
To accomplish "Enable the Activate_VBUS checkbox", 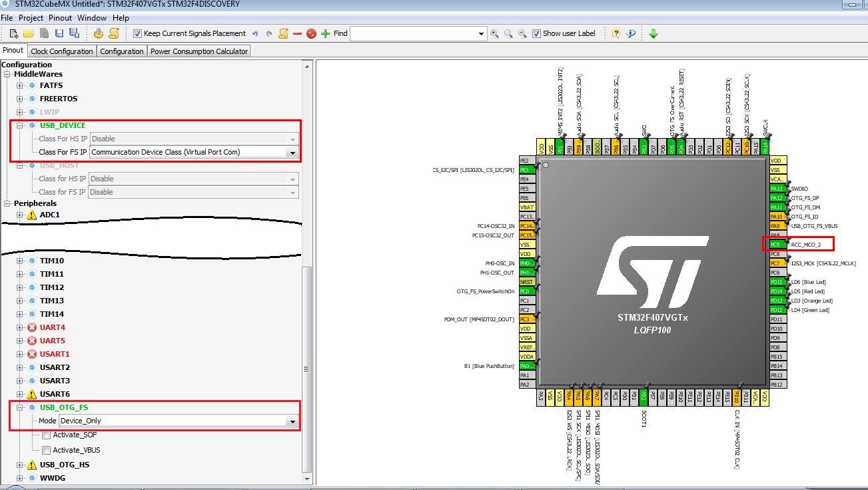I will tap(46, 450).
